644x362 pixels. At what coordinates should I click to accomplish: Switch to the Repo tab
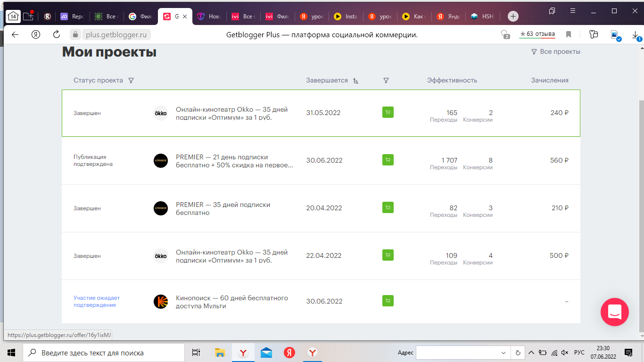73,16
